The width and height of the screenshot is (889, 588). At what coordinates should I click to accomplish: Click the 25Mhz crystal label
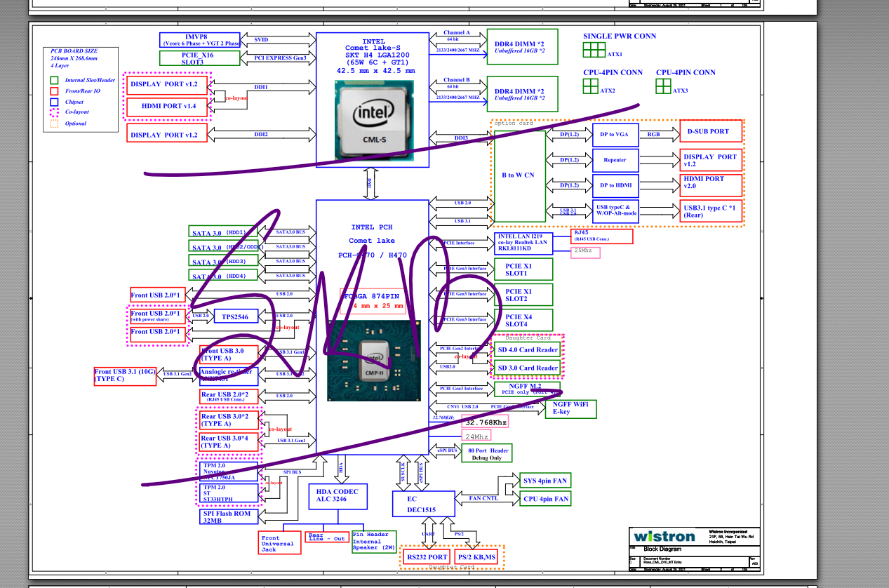[585, 252]
